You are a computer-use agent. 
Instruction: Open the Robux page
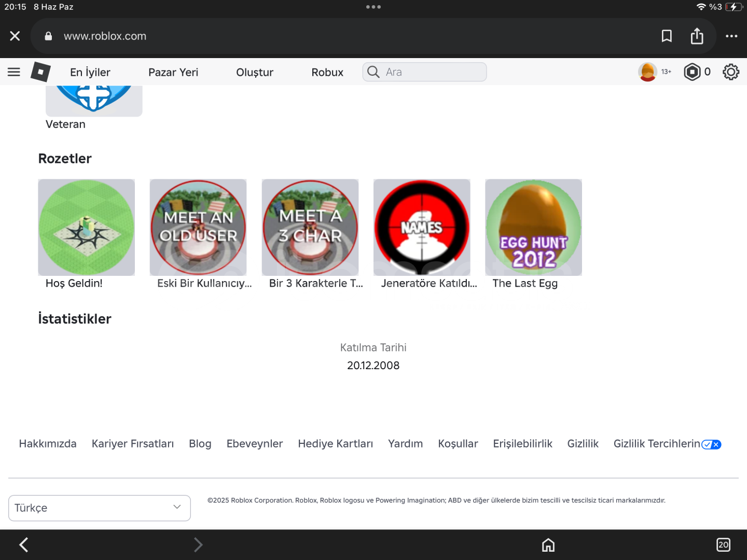pyautogui.click(x=327, y=72)
